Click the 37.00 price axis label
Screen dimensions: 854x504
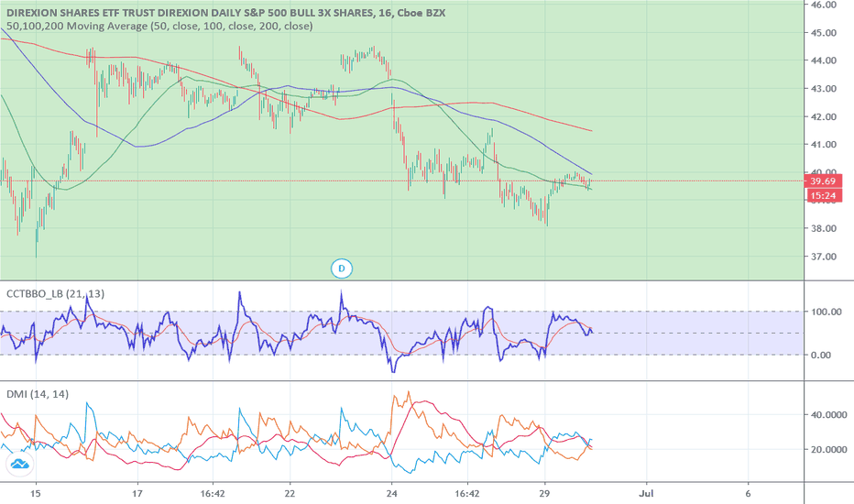click(824, 257)
